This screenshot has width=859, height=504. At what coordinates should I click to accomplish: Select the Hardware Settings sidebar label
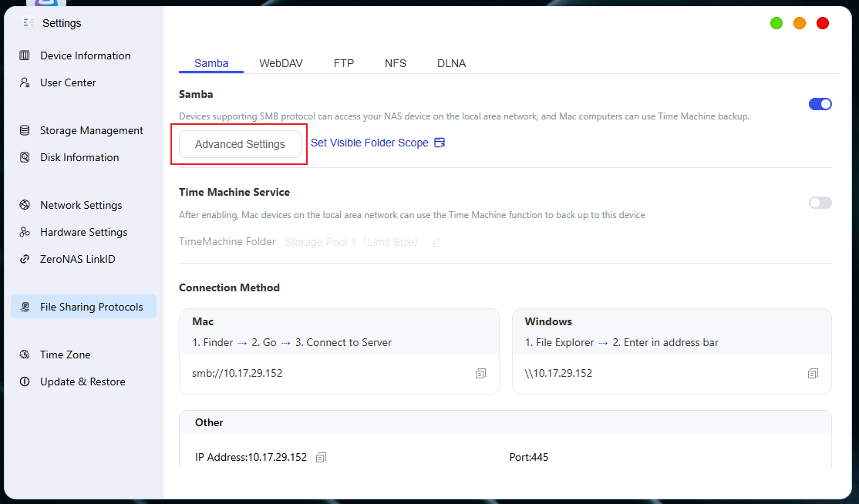click(x=84, y=232)
